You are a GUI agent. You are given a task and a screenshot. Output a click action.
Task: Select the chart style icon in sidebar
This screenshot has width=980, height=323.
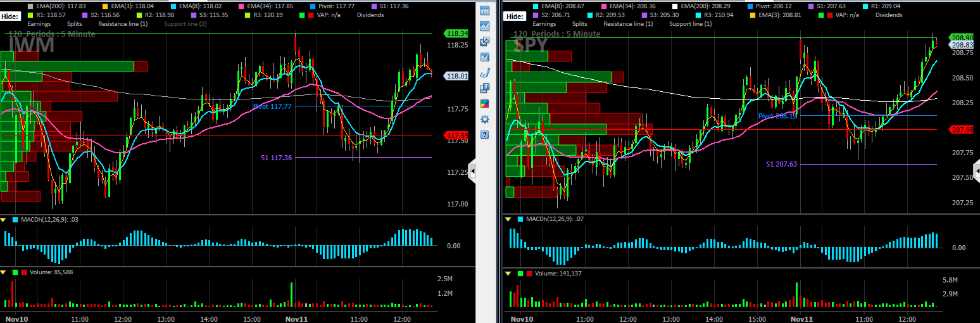[485, 26]
